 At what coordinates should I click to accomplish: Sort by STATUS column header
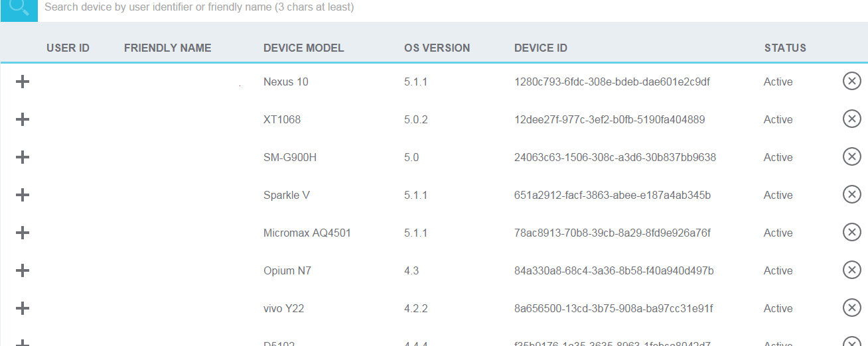tap(785, 48)
